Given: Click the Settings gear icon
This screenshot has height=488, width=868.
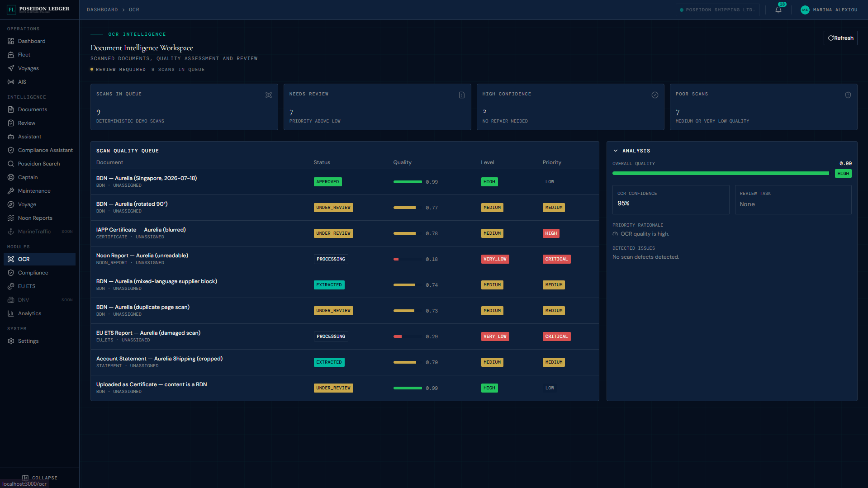Looking at the screenshot, I should 11,341.
